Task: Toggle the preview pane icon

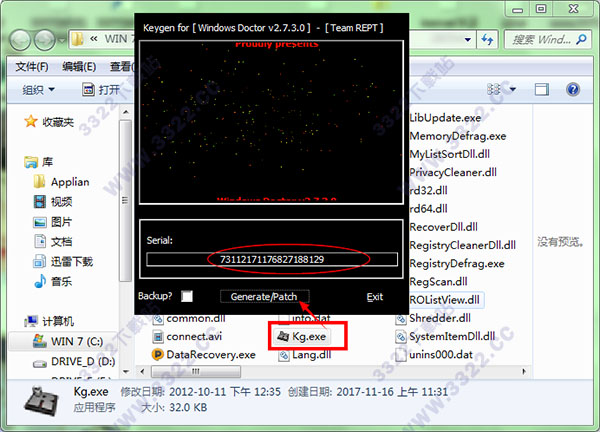Action: 541,90
